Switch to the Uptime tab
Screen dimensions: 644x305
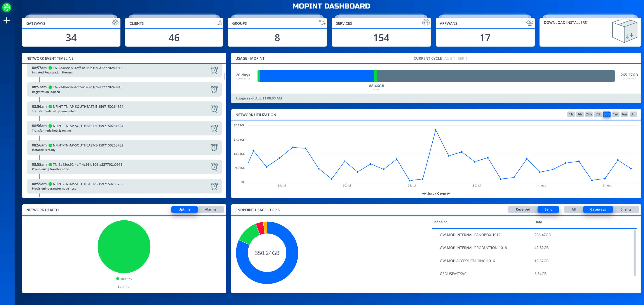[184, 209]
